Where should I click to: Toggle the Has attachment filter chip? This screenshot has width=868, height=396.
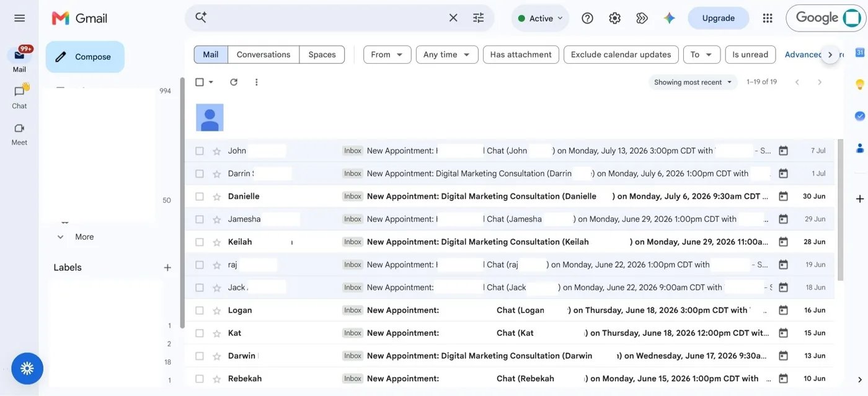pyautogui.click(x=521, y=55)
